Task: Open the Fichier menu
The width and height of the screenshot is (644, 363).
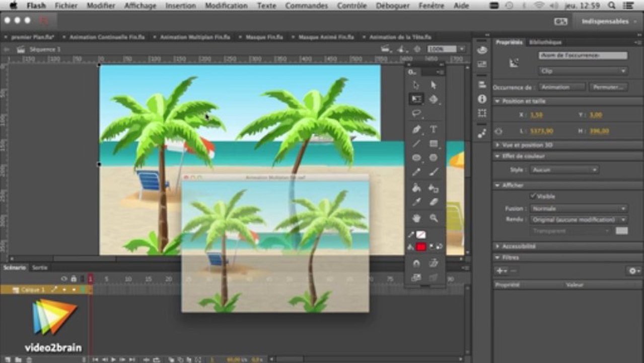Action: (x=66, y=6)
